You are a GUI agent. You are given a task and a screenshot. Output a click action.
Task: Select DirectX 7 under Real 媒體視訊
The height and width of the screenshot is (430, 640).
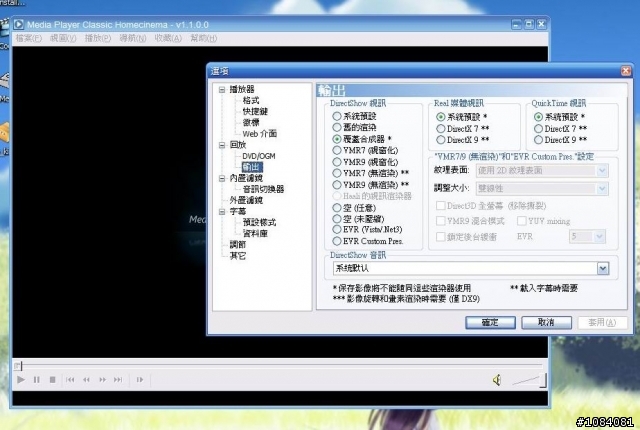coord(440,129)
